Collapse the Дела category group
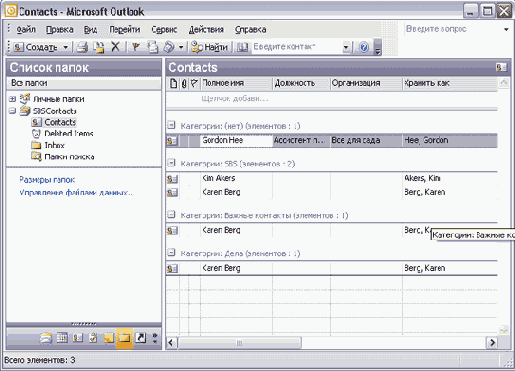This screenshot has width=515, height=371. [x=171, y=253]
